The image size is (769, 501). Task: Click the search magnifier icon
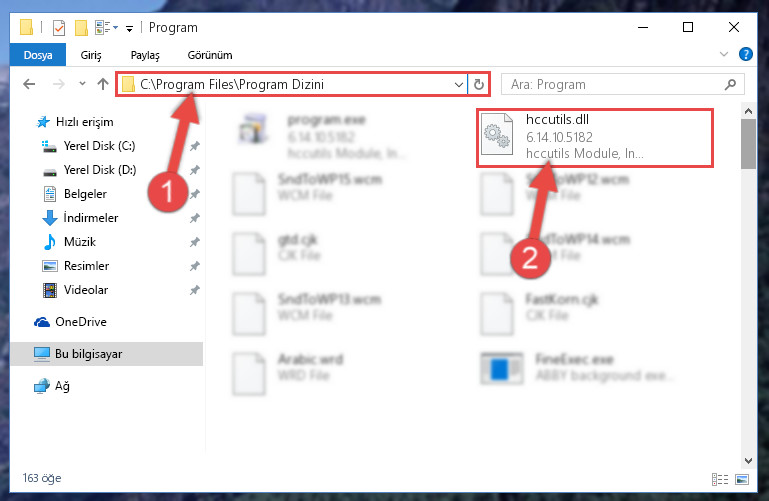(730, 84)
